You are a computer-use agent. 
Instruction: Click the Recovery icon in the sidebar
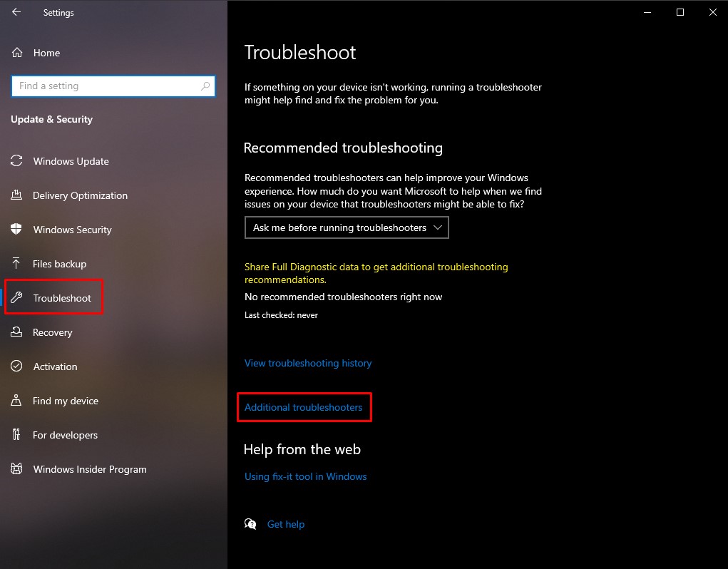[x=16, y=332]
